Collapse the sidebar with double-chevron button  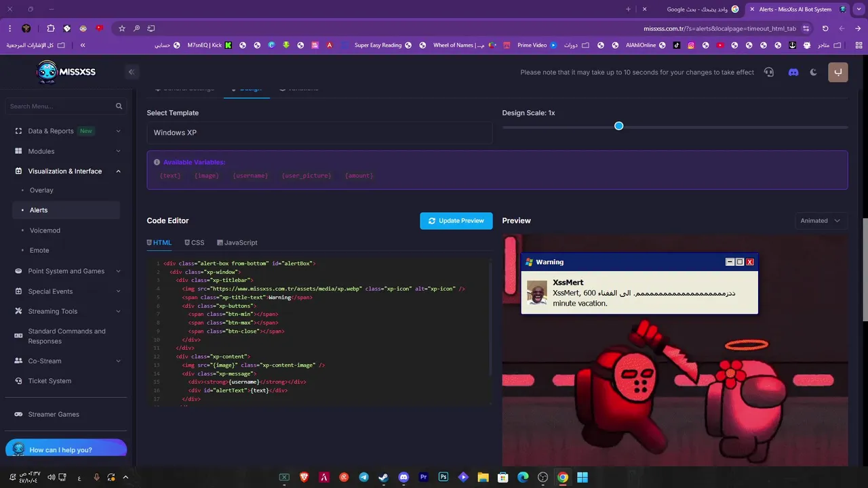point(132,72)
